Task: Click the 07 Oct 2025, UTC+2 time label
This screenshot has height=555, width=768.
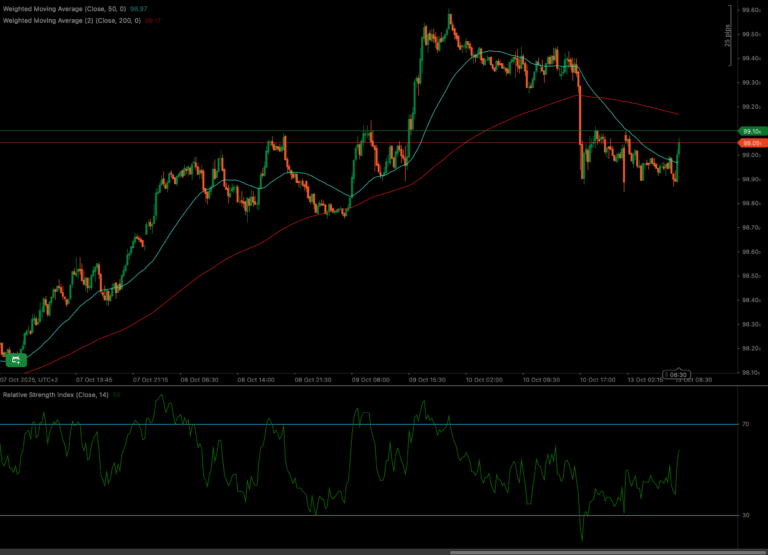Action: coord(30,380)
